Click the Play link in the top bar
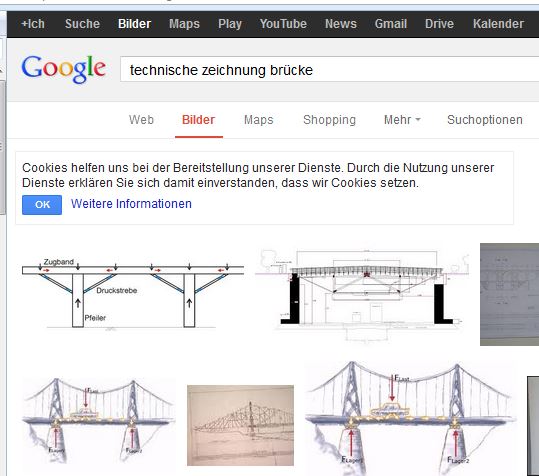This screenshot has height=476, width=539. tap(230, 24)
